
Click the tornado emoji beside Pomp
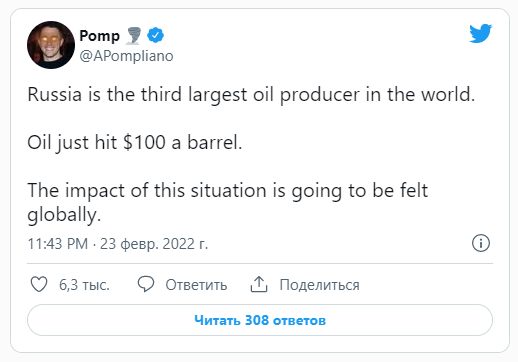[x=133, y=36]
